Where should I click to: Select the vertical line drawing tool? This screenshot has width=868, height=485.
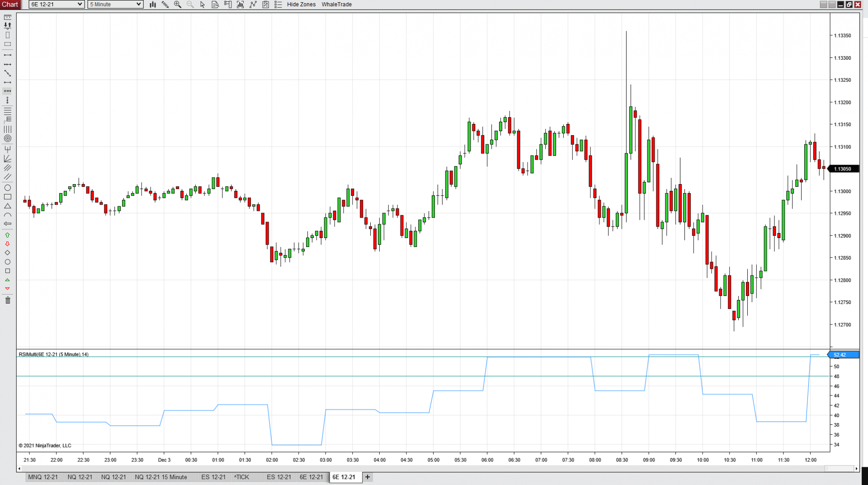pyautogui.click(x=8, y=100)
